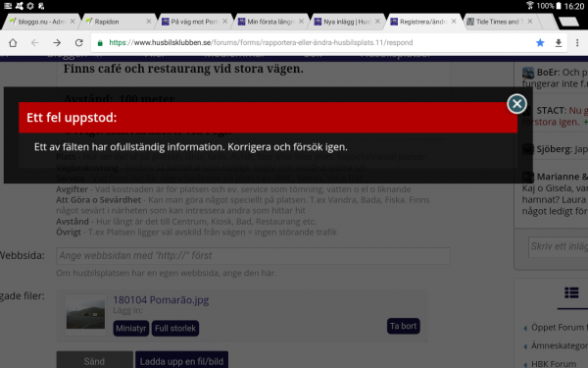Open the Chrome three-dot menu
This screenshot has width=588, height=368.
pos(577,43)
